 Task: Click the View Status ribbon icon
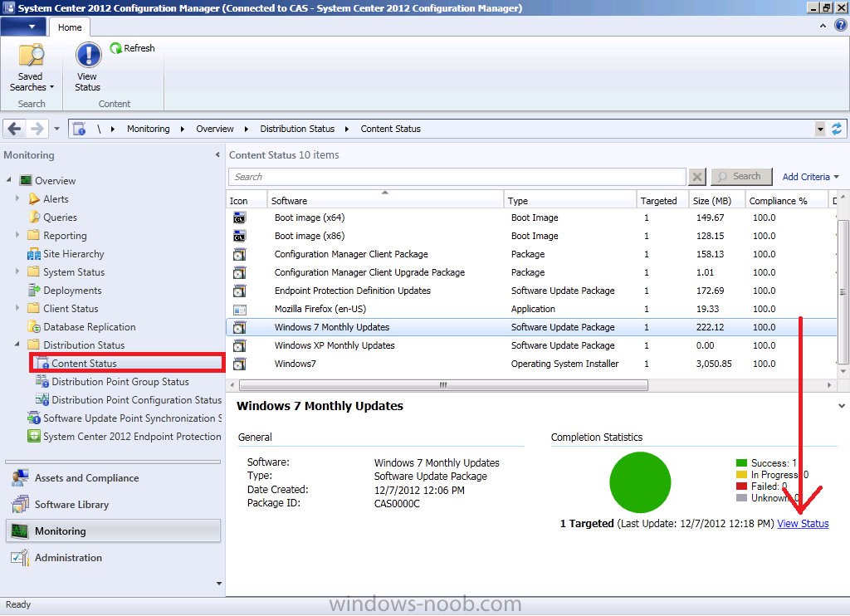pos(88,68)
